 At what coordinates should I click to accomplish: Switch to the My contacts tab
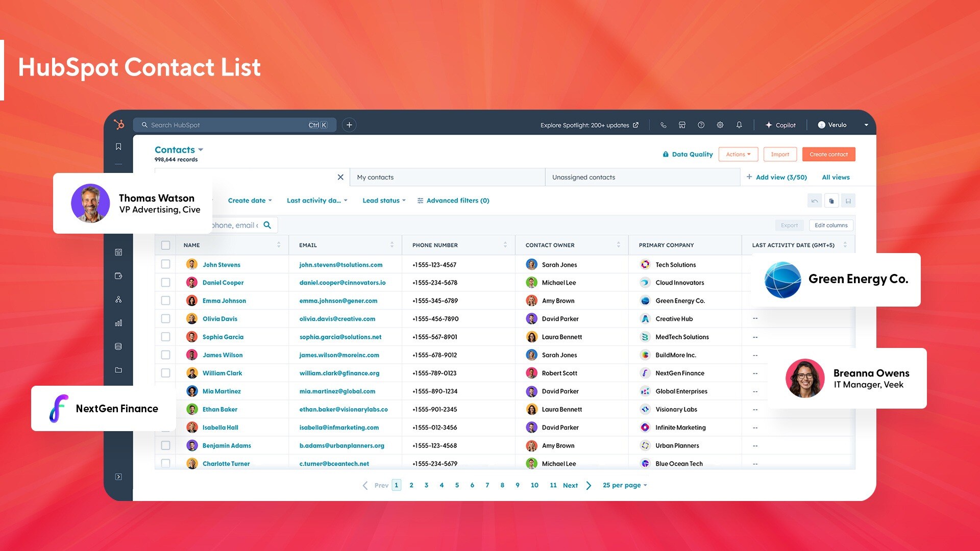tap(375, 178)
